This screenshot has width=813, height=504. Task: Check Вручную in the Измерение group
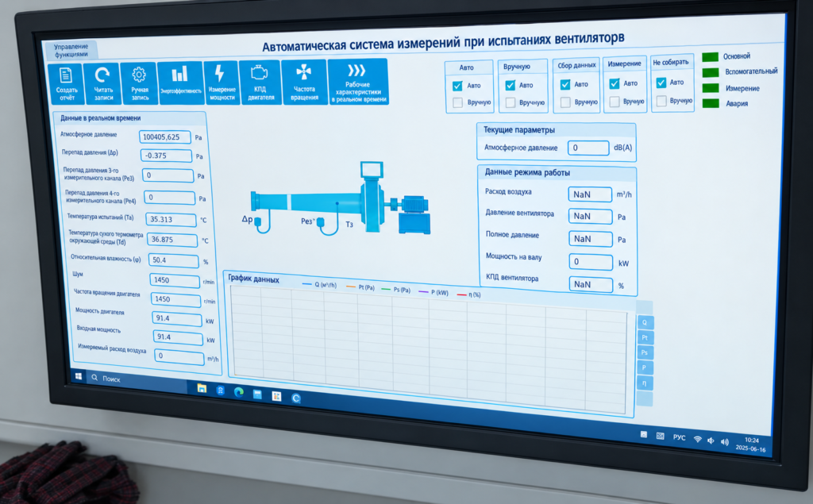pyautogui.click(x=615, y=102)
